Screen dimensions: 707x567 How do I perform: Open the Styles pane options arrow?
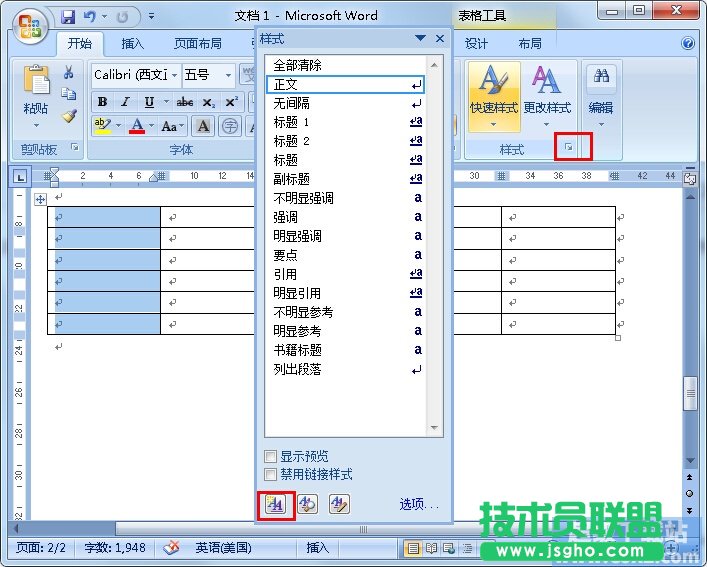(420, 39)
